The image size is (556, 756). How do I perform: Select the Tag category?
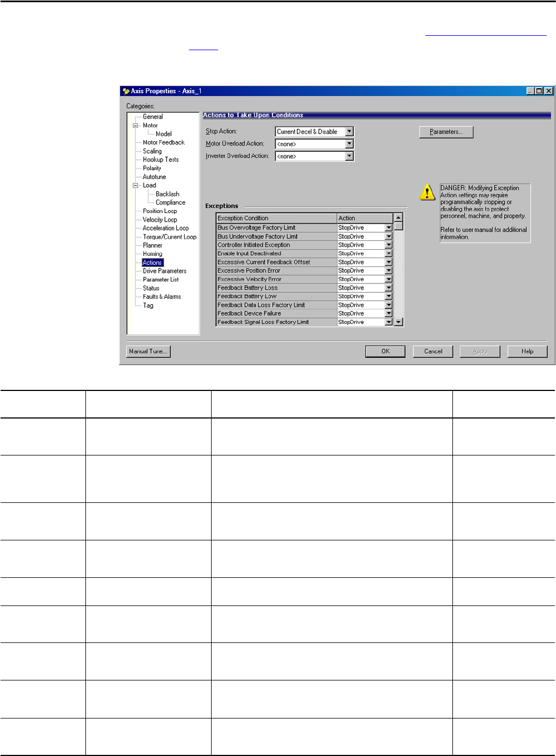click(148, 305)
